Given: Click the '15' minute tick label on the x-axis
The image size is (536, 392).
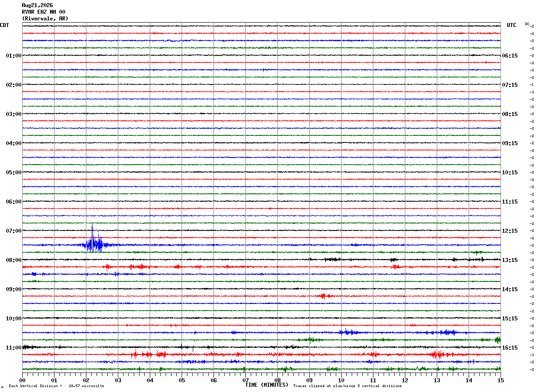Looking at the screenshot, I should 501,380.
